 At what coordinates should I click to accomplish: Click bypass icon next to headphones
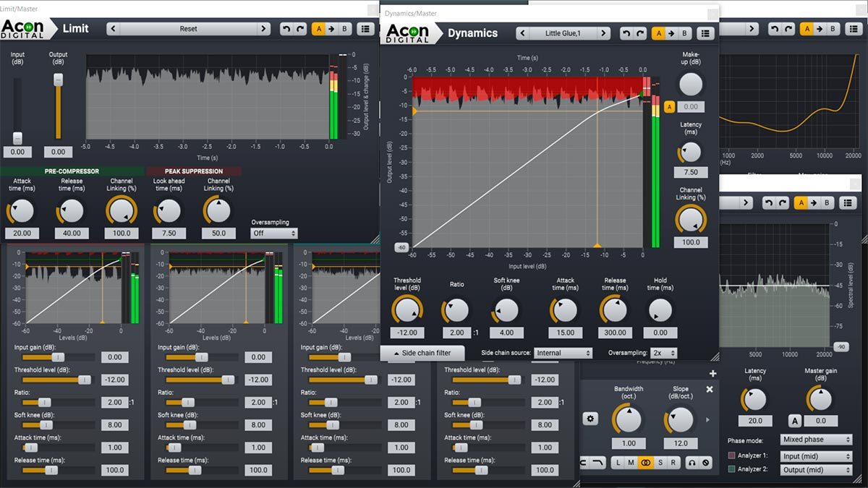point(706,462)
